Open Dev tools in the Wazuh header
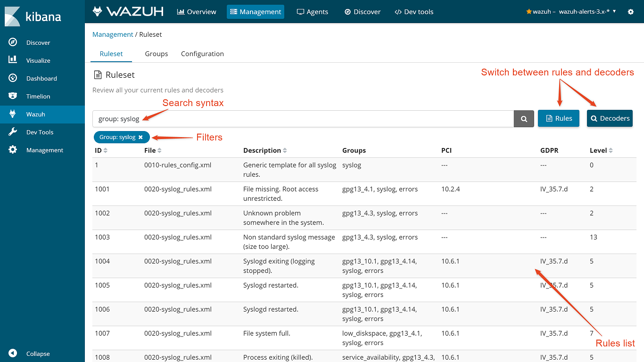The image size is (644, 362). click(x=414, y=12)
